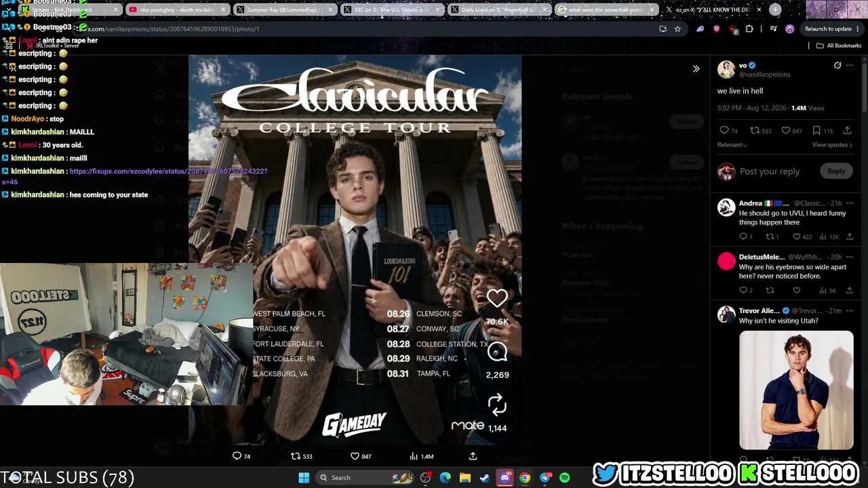Bookmark vo's post showing 115 bookmarks

(x=816, y=130)
